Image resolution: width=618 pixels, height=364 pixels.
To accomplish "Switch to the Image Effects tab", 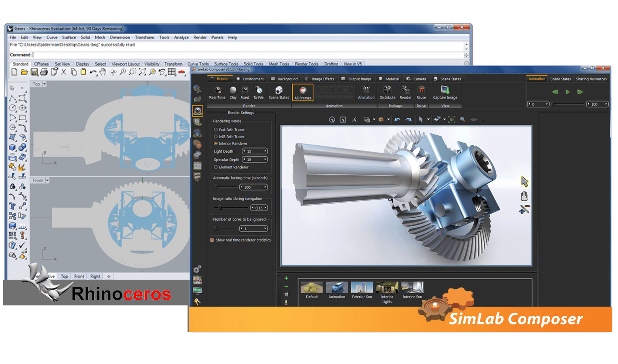I will coord(320,79).
